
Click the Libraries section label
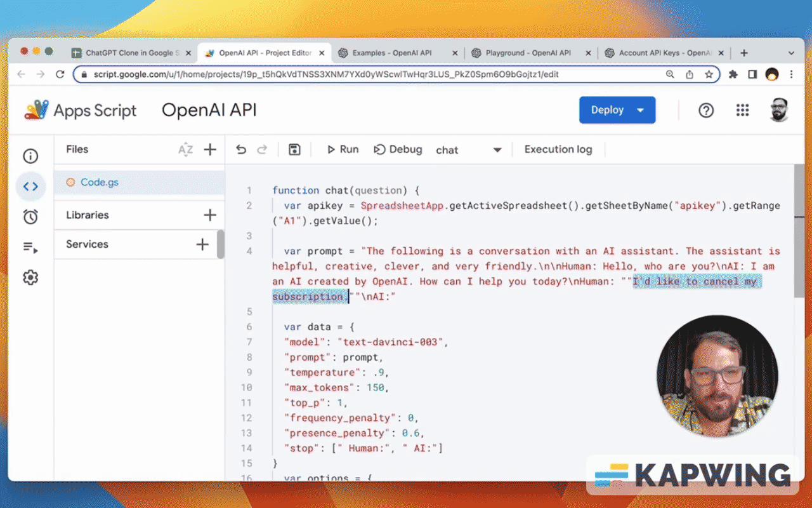click(88, 215)
